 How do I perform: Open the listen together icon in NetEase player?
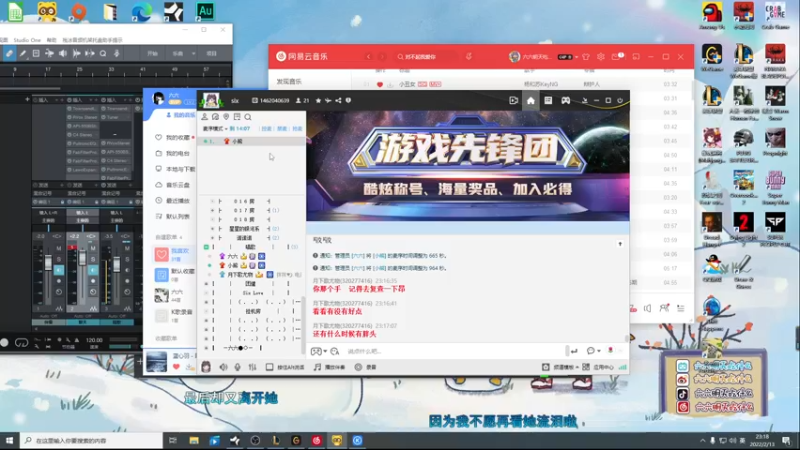[664, 308]
